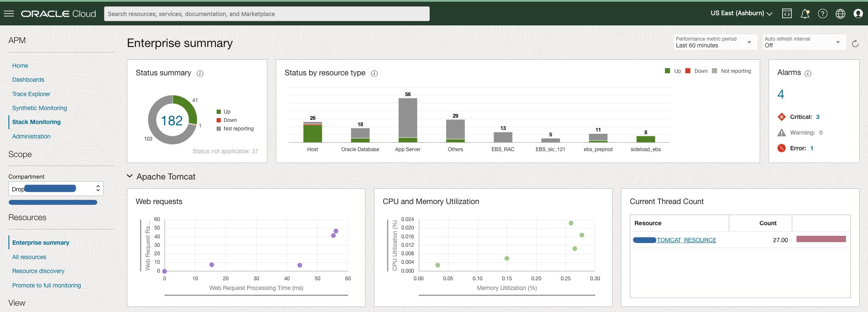Click in the top search resources field
The width and height of the screenshot is (868, 312).
(x=267, y=14)
